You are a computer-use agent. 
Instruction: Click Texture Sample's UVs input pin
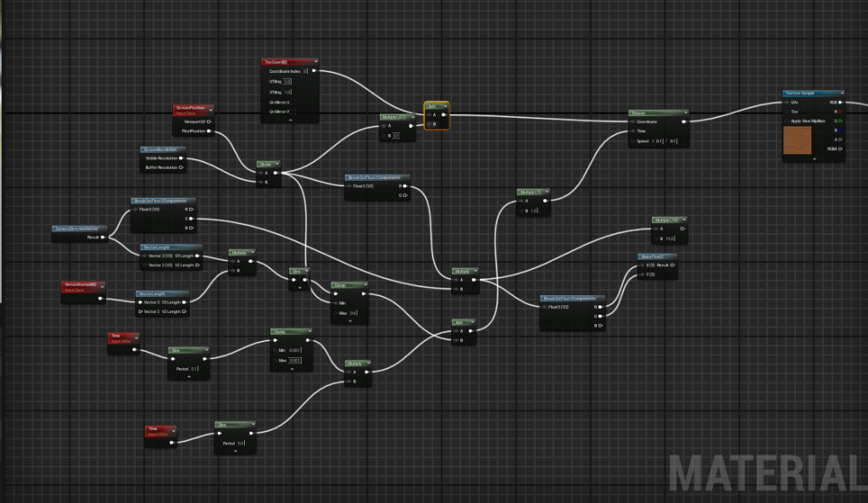(787, 103)
